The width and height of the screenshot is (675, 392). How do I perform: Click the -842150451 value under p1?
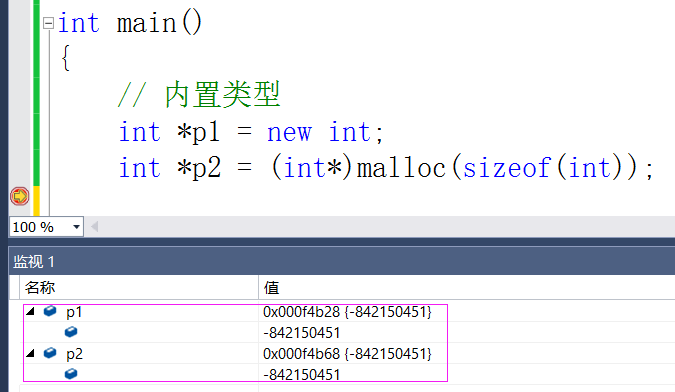[x=302, y=333]
